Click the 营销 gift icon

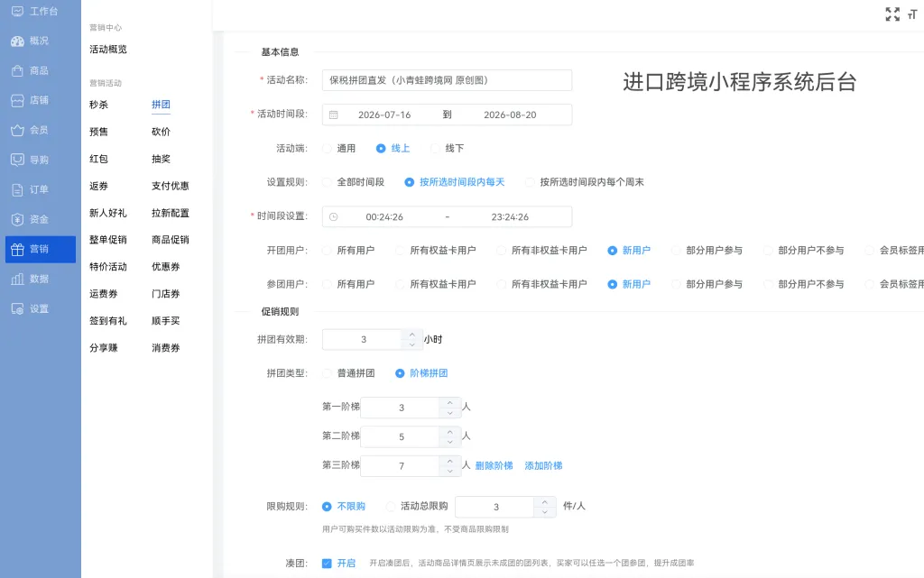coord(18,250)
